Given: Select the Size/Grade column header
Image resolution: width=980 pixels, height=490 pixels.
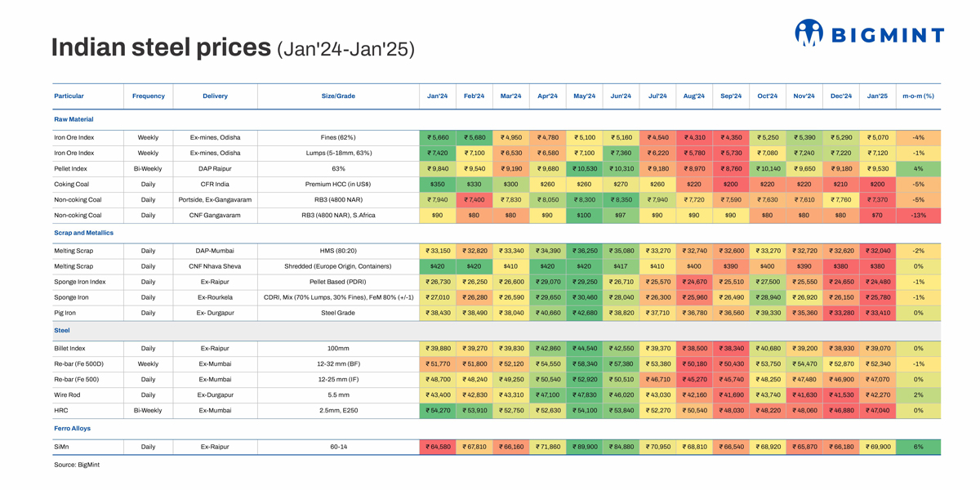Looking at the screenshot, I should (338, 96).
